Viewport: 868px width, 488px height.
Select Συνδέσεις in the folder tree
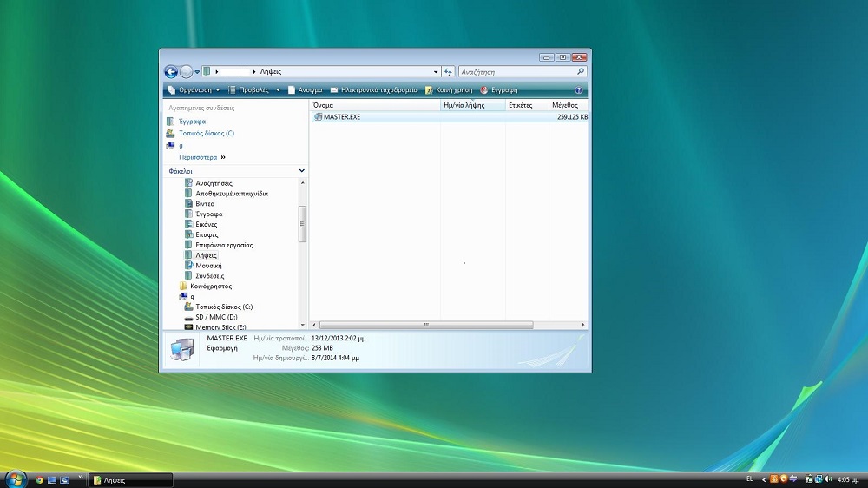point(209,276)
